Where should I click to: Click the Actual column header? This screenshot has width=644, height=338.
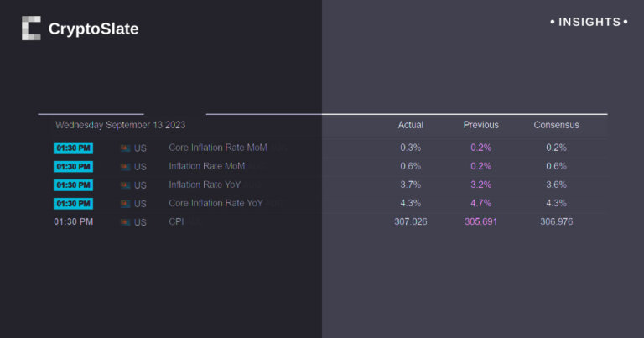(411, 125)
